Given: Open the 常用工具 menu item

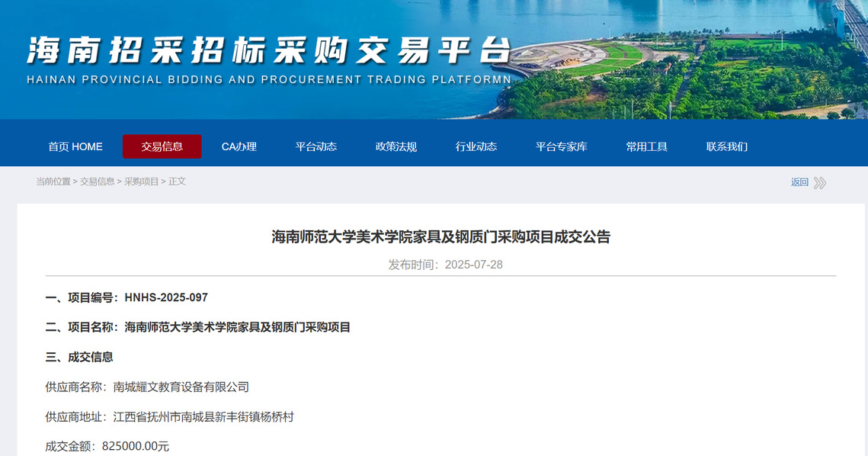Looking at the screenshot, I should coord(647,146).
